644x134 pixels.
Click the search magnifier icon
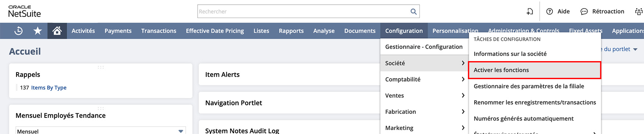[414, 11]
